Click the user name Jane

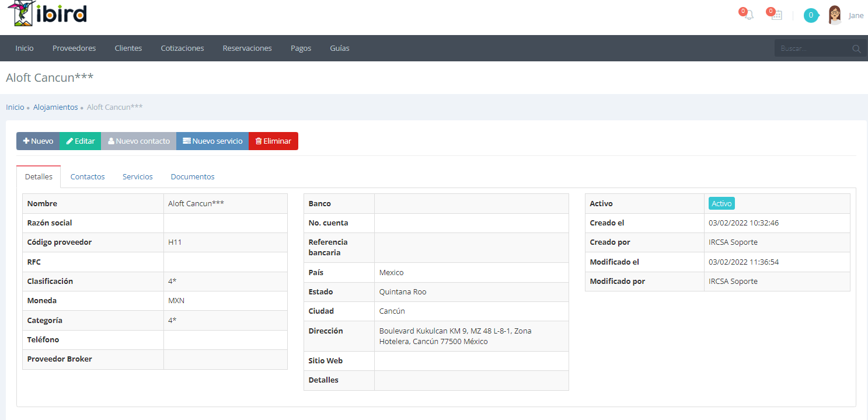point(856,16)
